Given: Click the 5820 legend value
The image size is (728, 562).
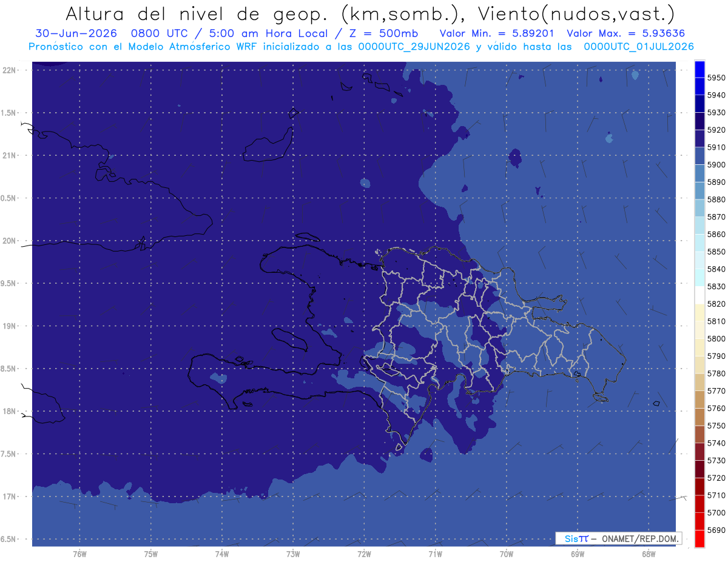Looking at the screenshot, I should coord(716,304).
